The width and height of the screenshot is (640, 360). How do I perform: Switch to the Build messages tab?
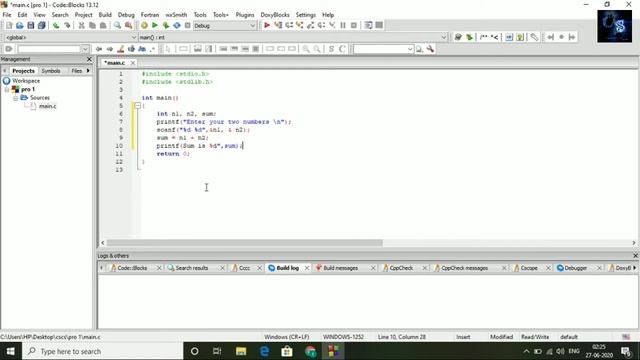340,268
